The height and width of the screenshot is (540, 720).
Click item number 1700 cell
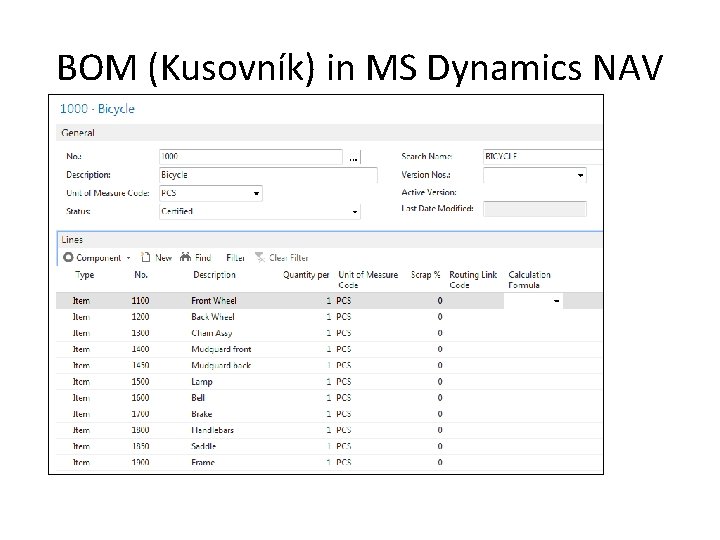coord(140,414)
